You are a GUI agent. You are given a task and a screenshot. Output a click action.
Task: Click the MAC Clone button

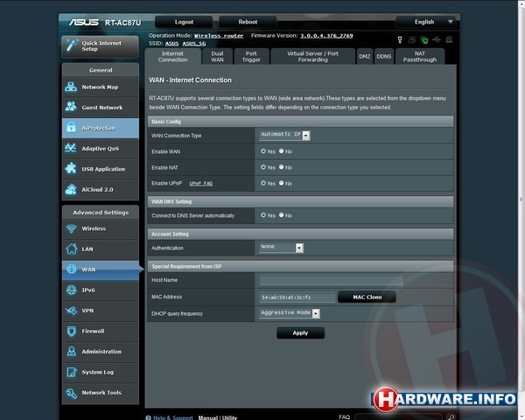(367, 297)
